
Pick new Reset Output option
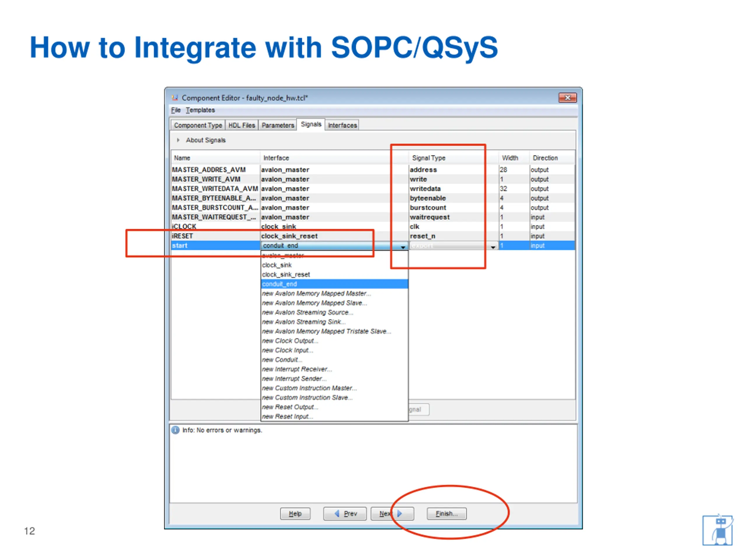point(334,407)
